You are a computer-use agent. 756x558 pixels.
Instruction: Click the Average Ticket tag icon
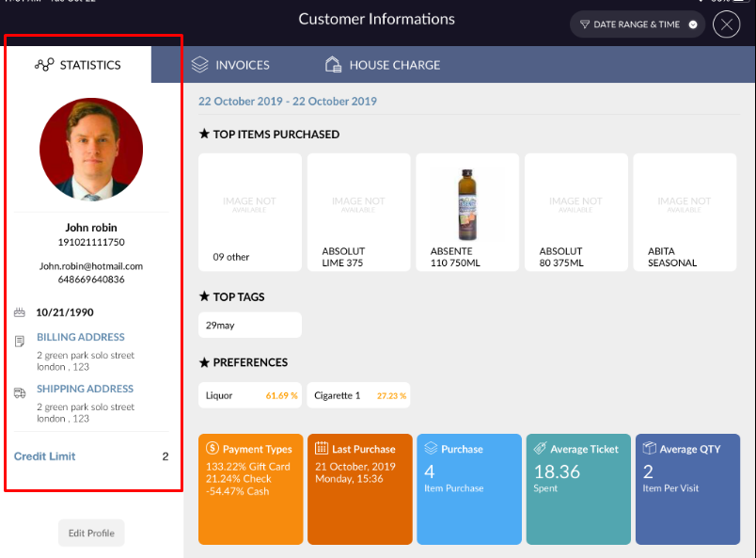coord(539,449)
